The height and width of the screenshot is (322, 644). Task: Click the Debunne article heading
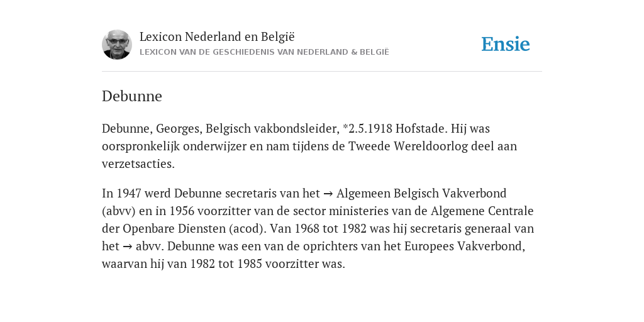(132, 96)
